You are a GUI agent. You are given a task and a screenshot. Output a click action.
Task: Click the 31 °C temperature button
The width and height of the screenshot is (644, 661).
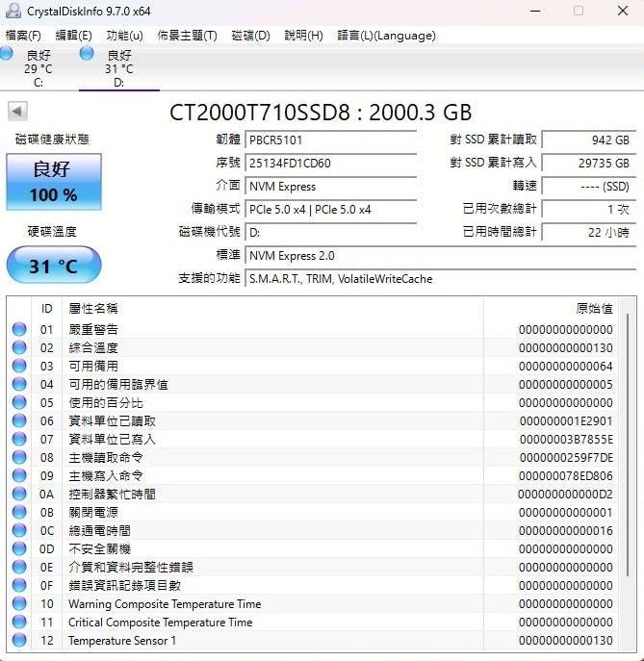(54, 266)
